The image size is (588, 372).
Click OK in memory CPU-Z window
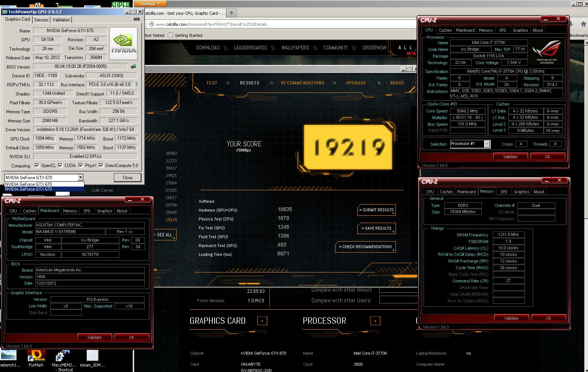(x=549, y=318)
